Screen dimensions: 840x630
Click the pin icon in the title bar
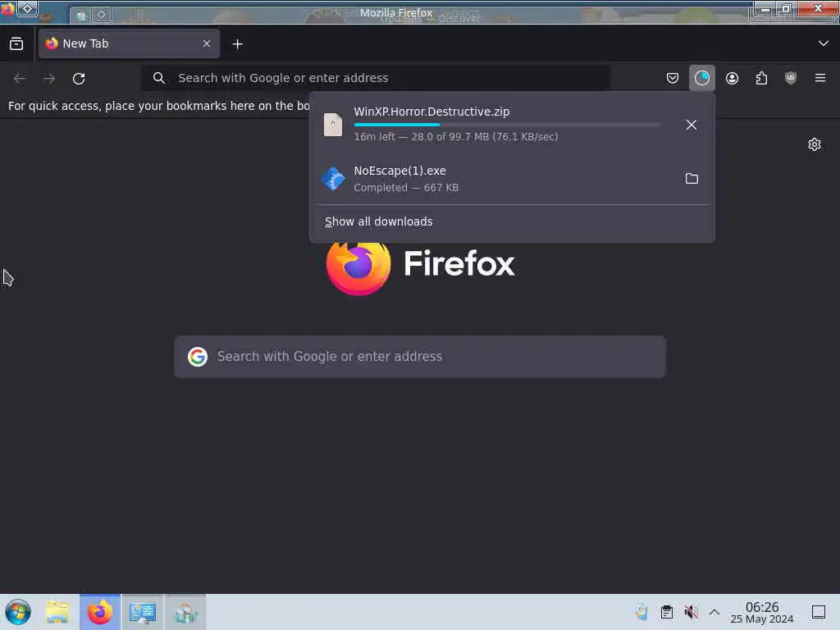27,8
